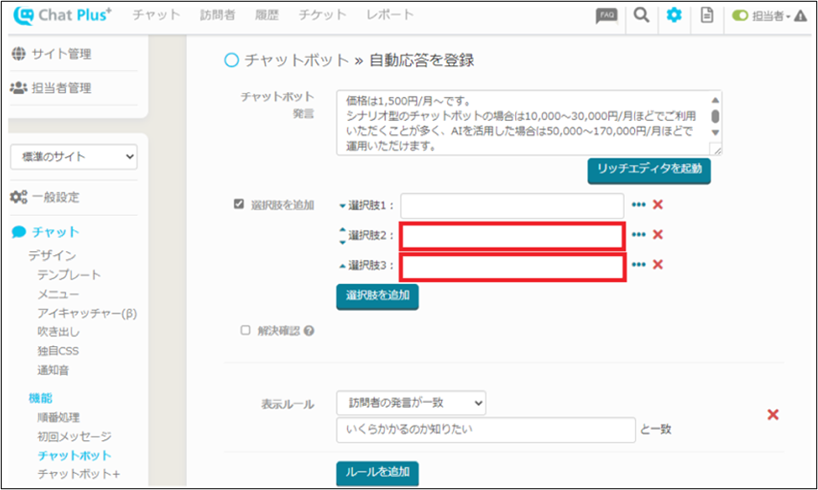818x490 pixels.
Task: Click the リッチエディタを起動 button
Action: (649, 170)
